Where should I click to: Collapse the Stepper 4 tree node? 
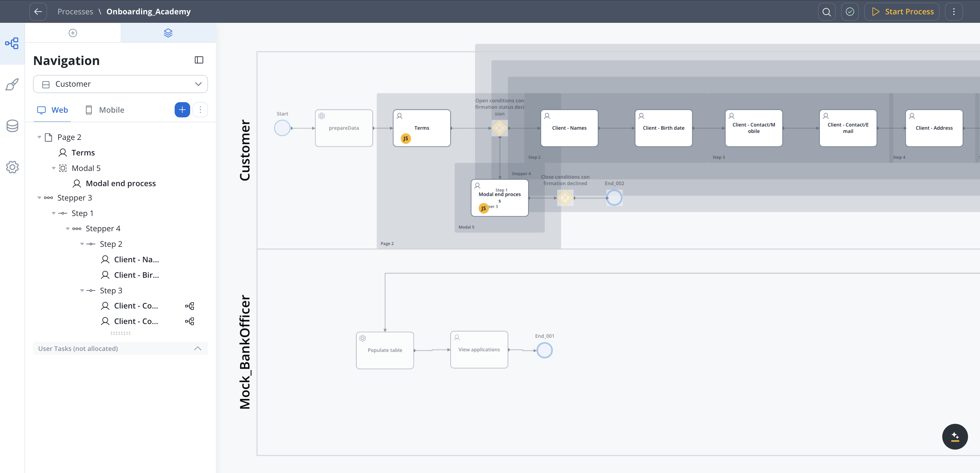click(68, 229)
